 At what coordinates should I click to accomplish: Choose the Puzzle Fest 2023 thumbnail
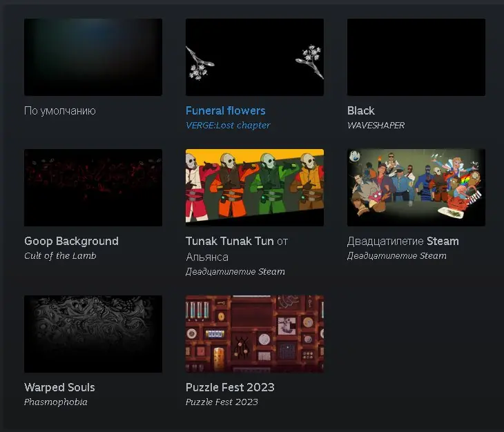pos(255,334)
